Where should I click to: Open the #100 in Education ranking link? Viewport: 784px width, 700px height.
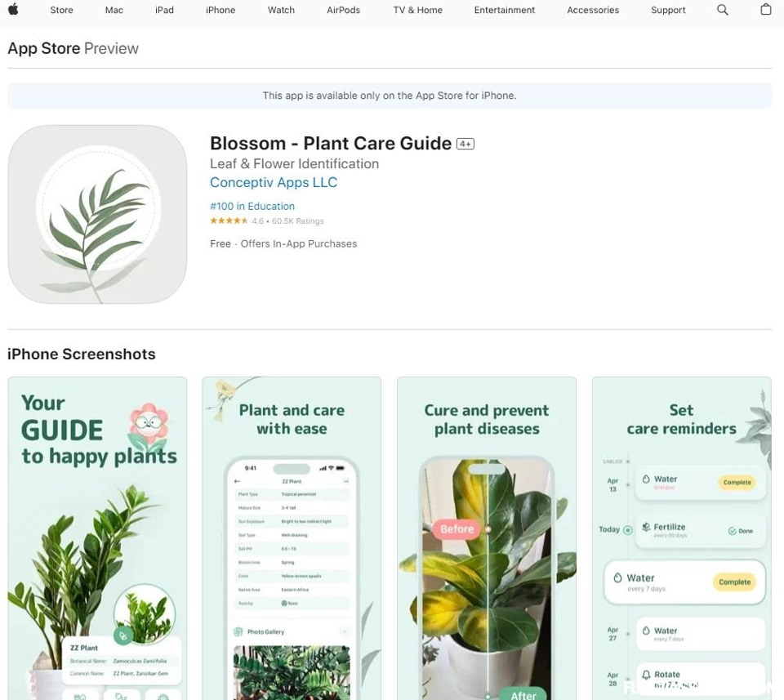click(252, 206)
